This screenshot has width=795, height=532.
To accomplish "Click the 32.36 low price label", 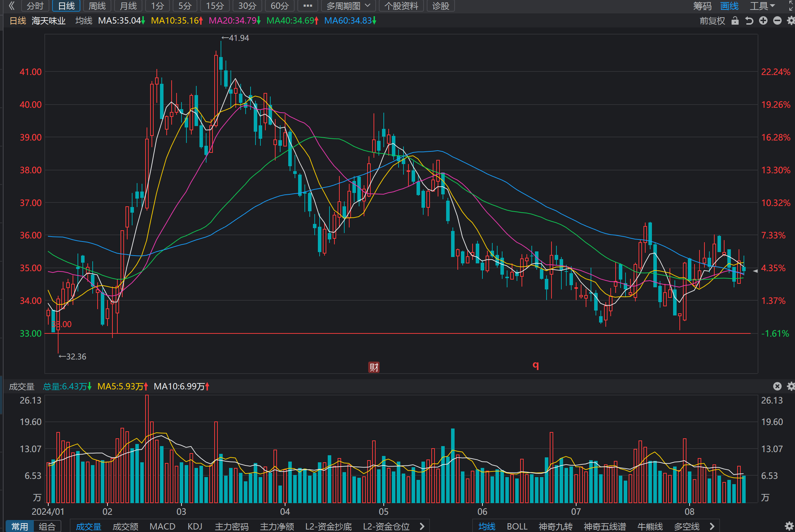I will coord(73,357).
